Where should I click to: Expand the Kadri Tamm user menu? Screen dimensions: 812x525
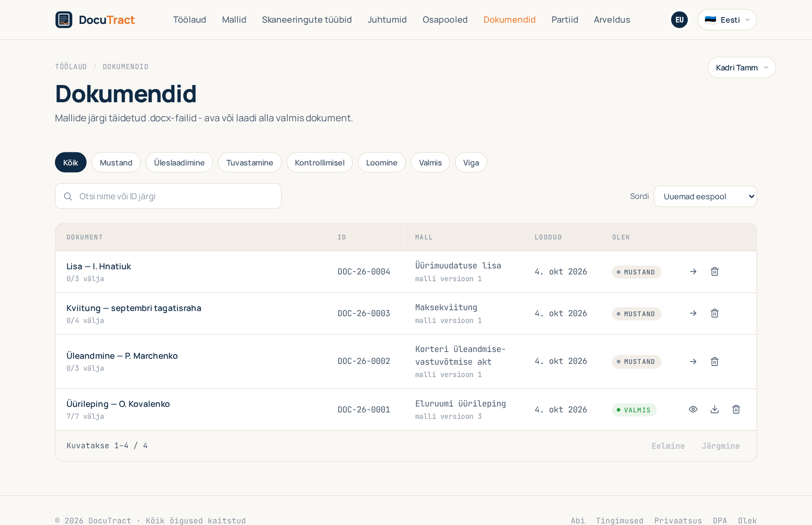click(741, 68)
